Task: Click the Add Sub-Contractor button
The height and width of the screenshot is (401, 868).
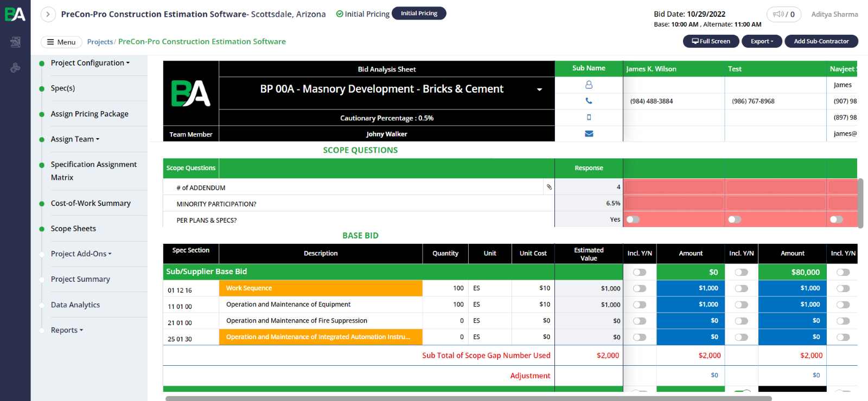Action: [x=821, y=41]
